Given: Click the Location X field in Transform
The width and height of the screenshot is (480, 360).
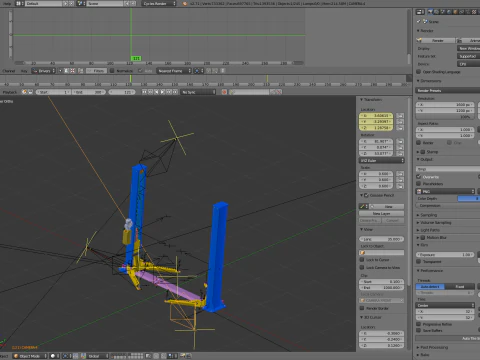Looking at the screenshot, I should (x=376, y=115).
